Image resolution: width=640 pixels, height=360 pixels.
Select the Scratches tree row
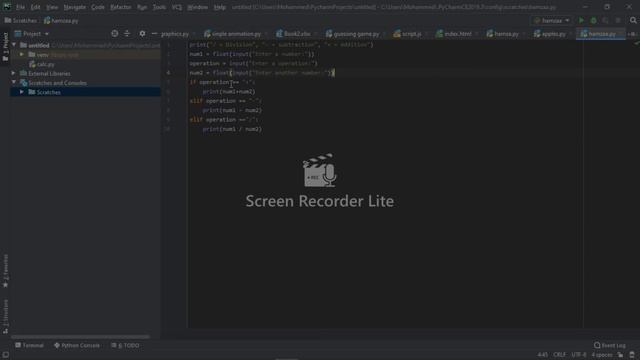pyautogui.click(x=85, y=92)
